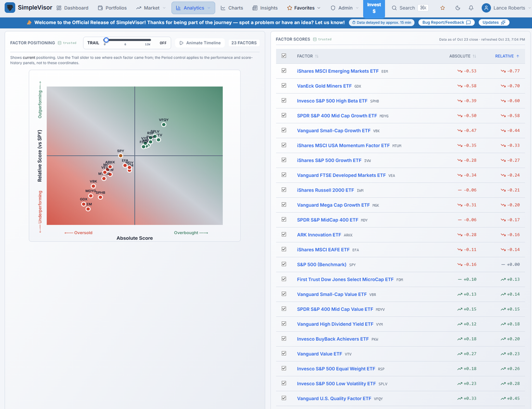Click the Updates button
This screenshot has width=532, height=409.
[494, 22]
